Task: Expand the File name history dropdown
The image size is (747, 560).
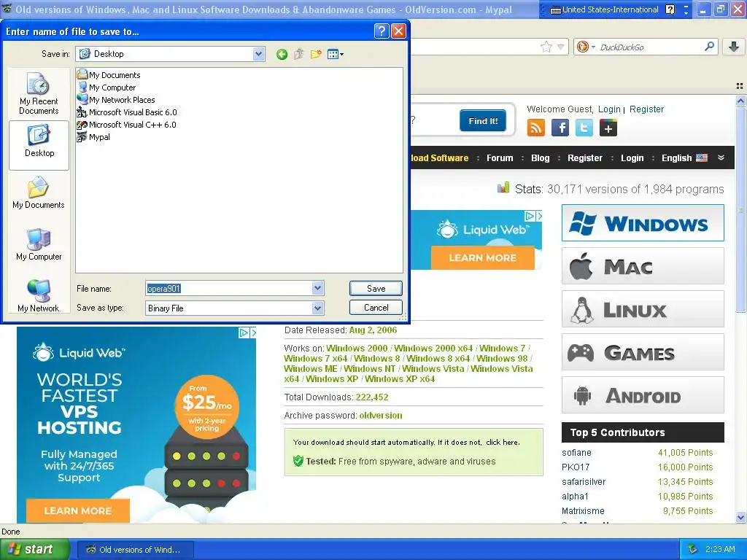Action: pos(318,288)
